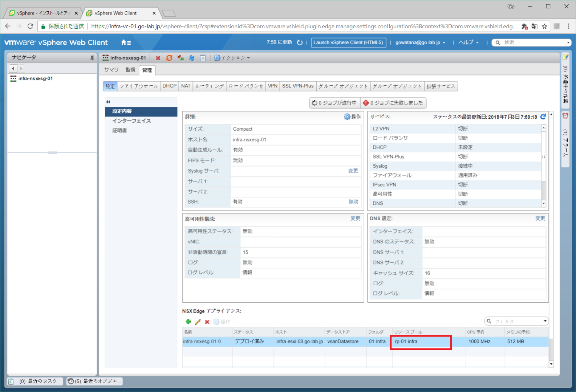Open the Recent Tasks panel
576x392 pixels.
35,381
